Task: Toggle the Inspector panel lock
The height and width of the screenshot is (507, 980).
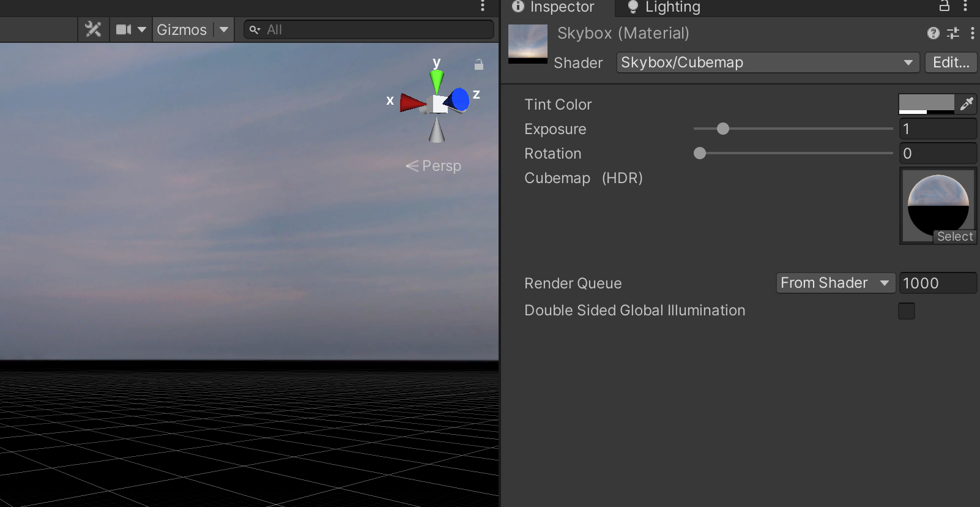Action: point(945,6)
